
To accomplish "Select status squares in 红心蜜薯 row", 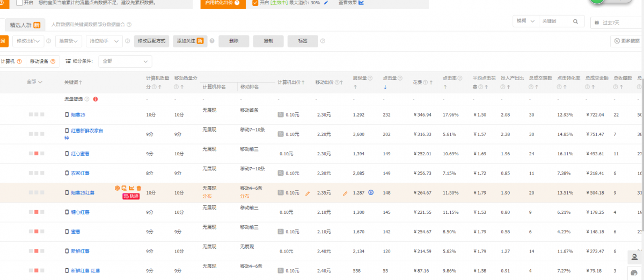I will tap(36, 154).
